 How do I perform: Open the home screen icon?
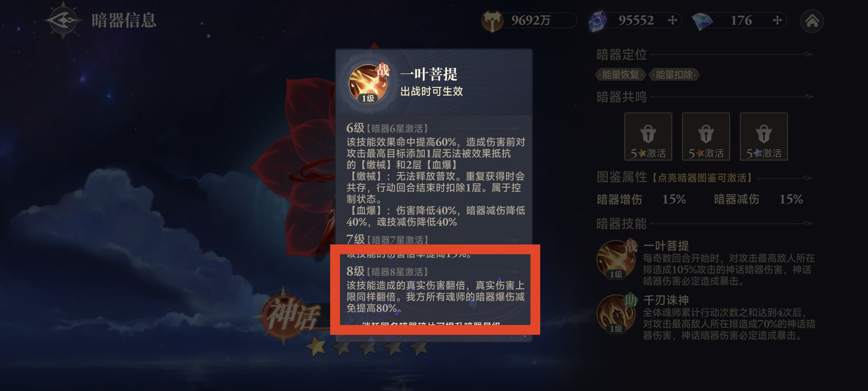[x=811, y=21]
